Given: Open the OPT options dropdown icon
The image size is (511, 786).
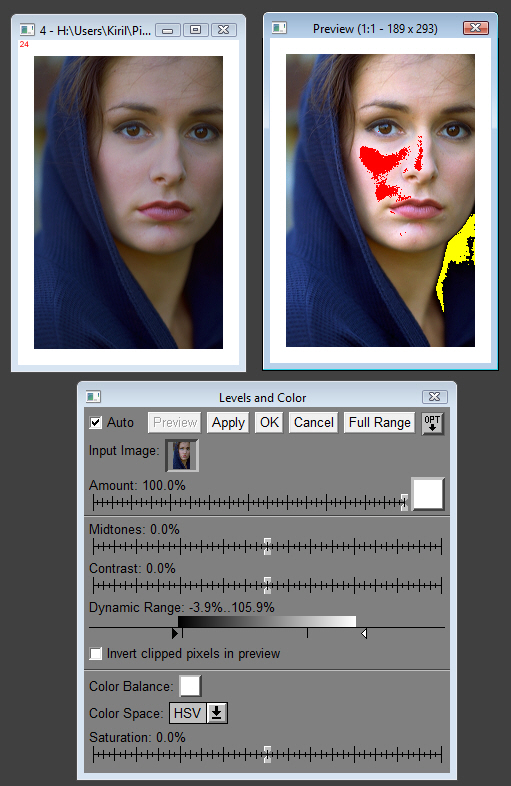Looking at the screenshot, I should click(432, 423).
